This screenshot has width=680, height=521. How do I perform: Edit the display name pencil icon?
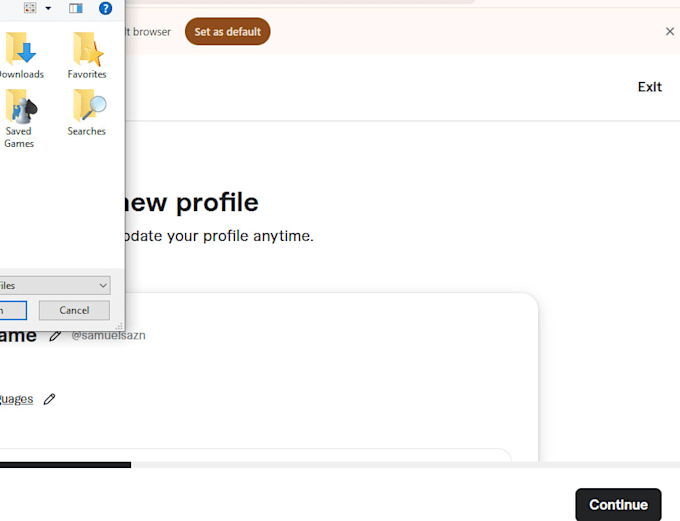tap(55, 335)
